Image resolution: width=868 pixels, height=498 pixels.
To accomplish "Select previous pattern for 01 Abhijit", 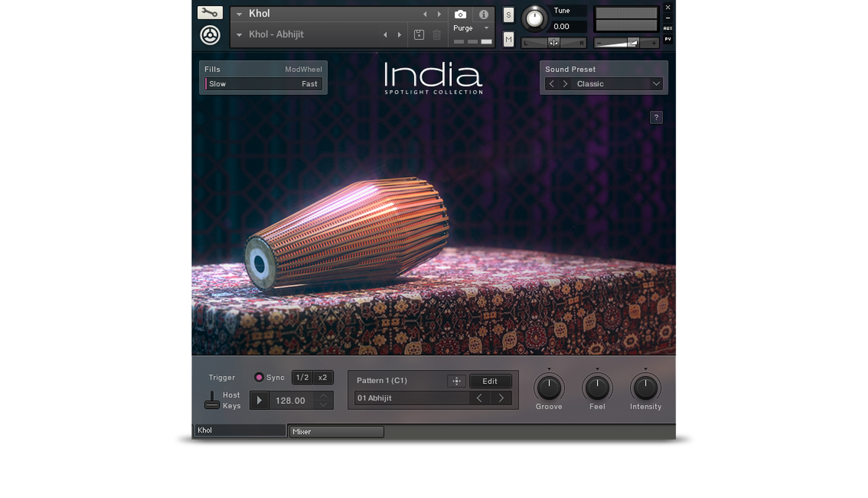I will click(479, 398).
